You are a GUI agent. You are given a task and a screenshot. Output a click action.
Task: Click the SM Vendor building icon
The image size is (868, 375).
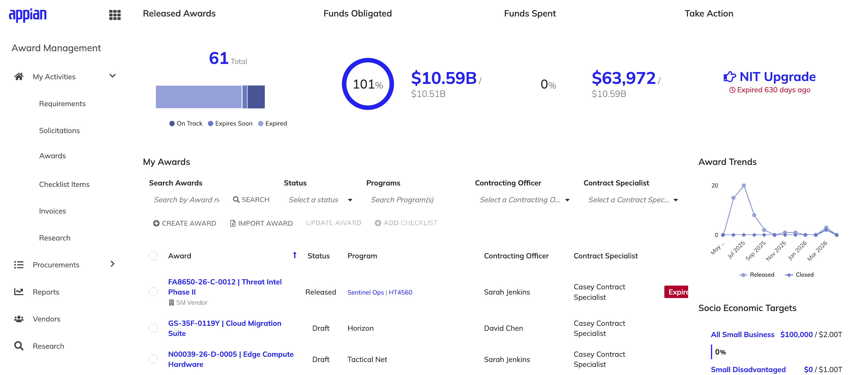(x=172, y=302)
